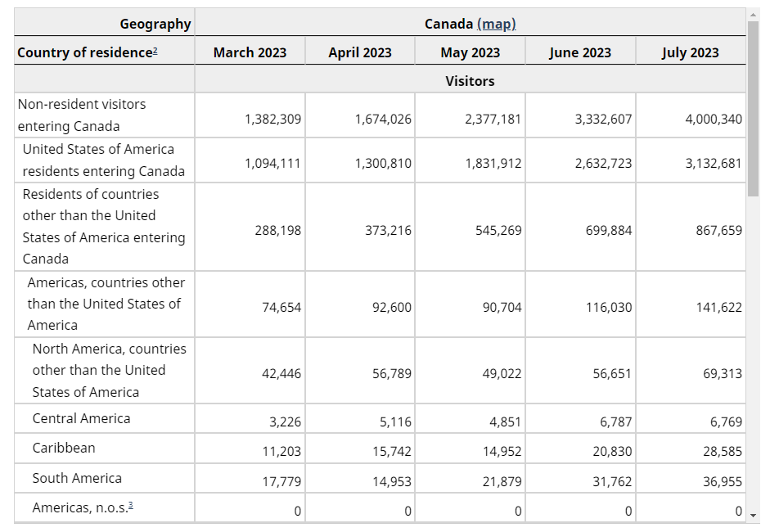Select the April 2023 column header
Viewport: 770px width, 532px height.
coord(360,52)
